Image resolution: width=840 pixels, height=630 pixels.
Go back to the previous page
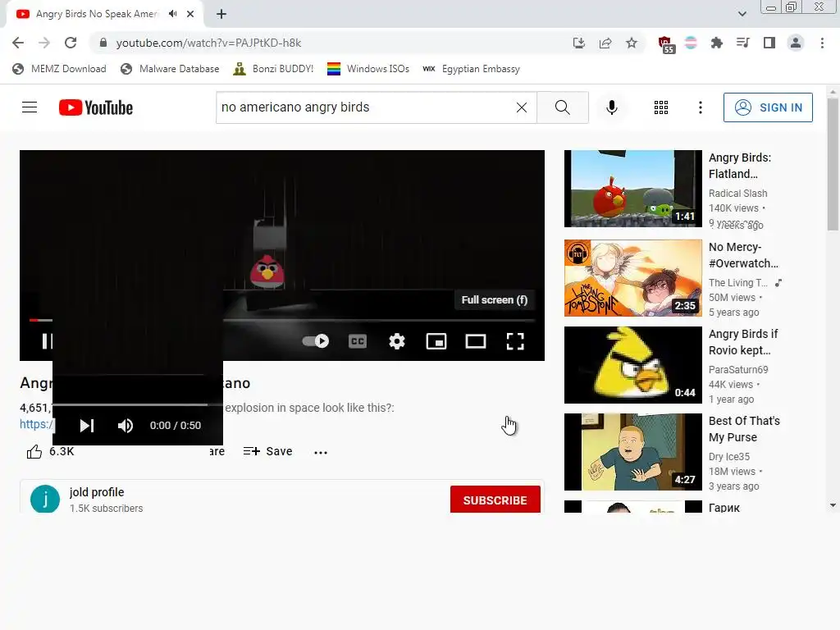[x=18, y=43]
